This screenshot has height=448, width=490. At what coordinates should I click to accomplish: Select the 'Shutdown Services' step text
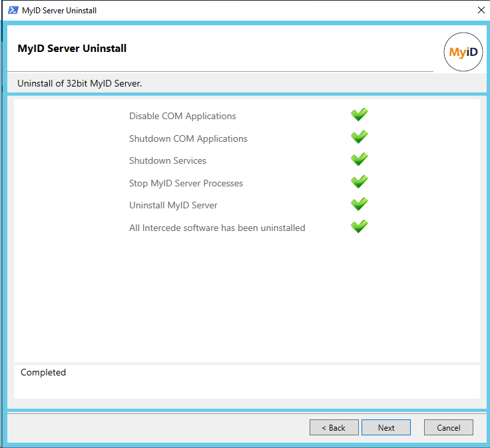pos(168,160)
